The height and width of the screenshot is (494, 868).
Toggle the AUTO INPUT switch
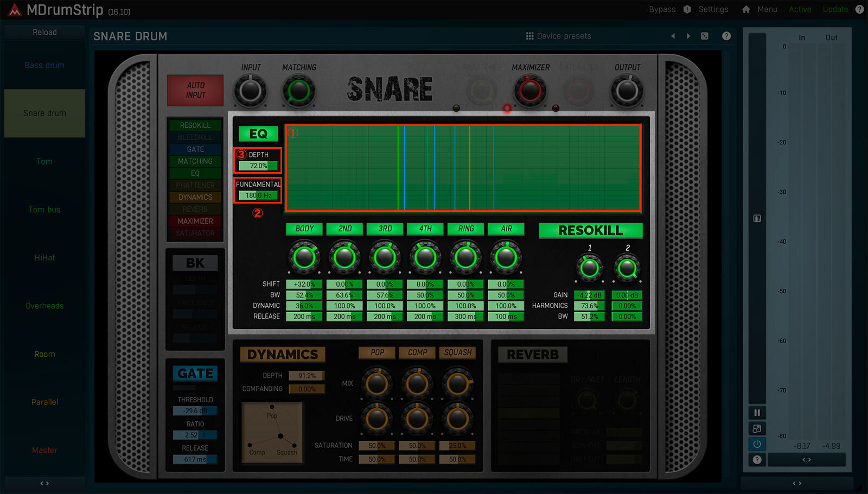(x=195, y=90)
